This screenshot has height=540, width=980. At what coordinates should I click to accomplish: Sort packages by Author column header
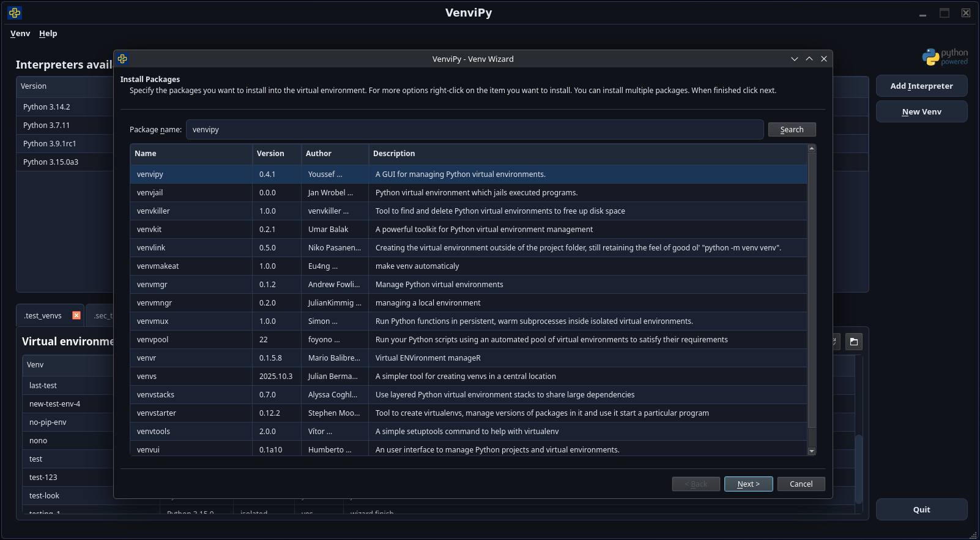335,154
